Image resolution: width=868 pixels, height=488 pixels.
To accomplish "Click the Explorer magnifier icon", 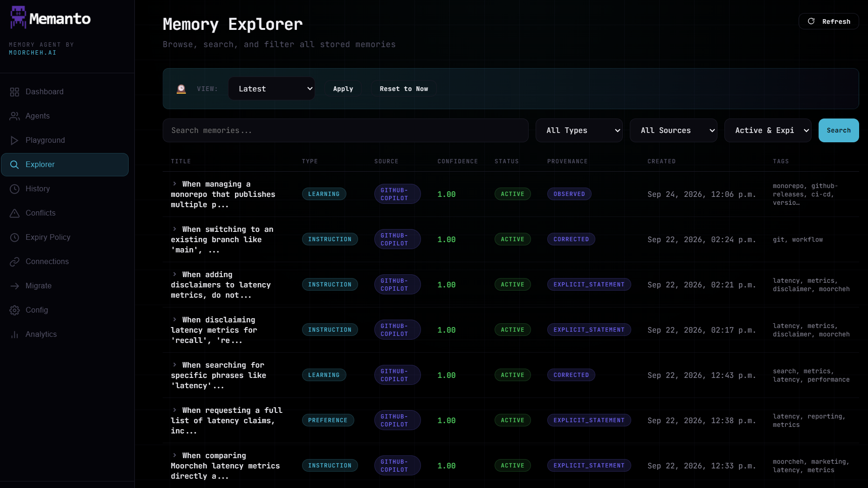I will pyautogui.click(x=14, y=165).
